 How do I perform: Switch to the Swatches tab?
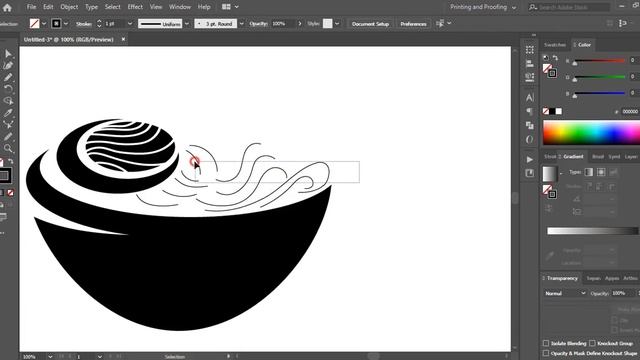[x=555, y=45]
